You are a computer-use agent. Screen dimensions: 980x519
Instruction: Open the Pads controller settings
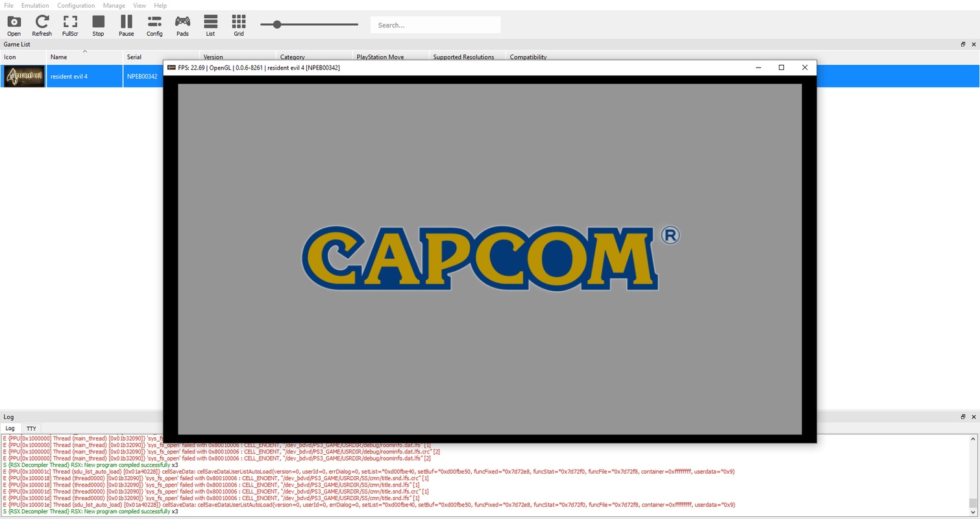coord(182,25)
